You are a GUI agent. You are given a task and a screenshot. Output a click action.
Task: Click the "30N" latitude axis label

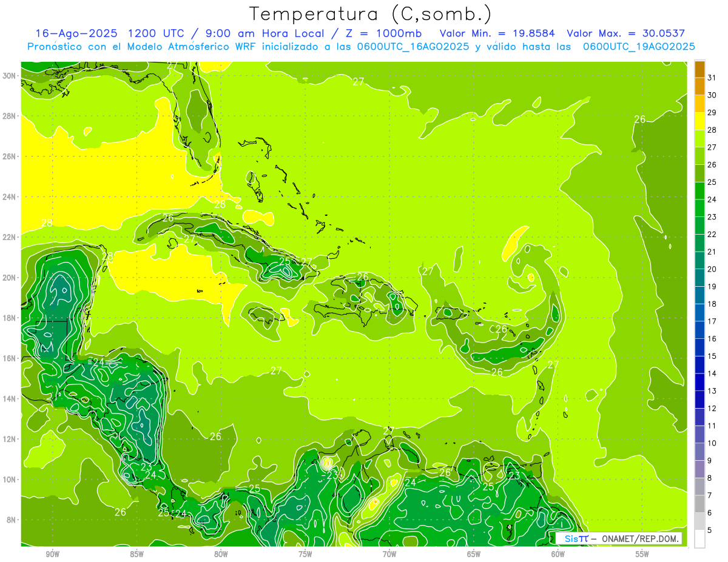(8, 76)
